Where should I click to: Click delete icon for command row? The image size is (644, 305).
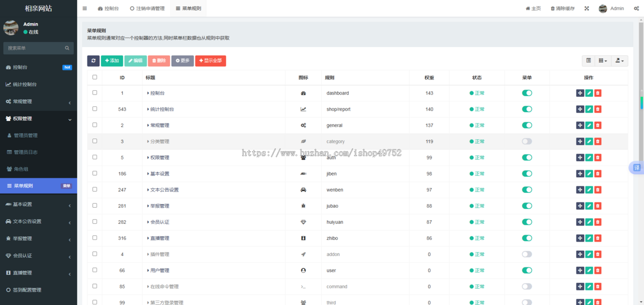click(x=598, y=286)
